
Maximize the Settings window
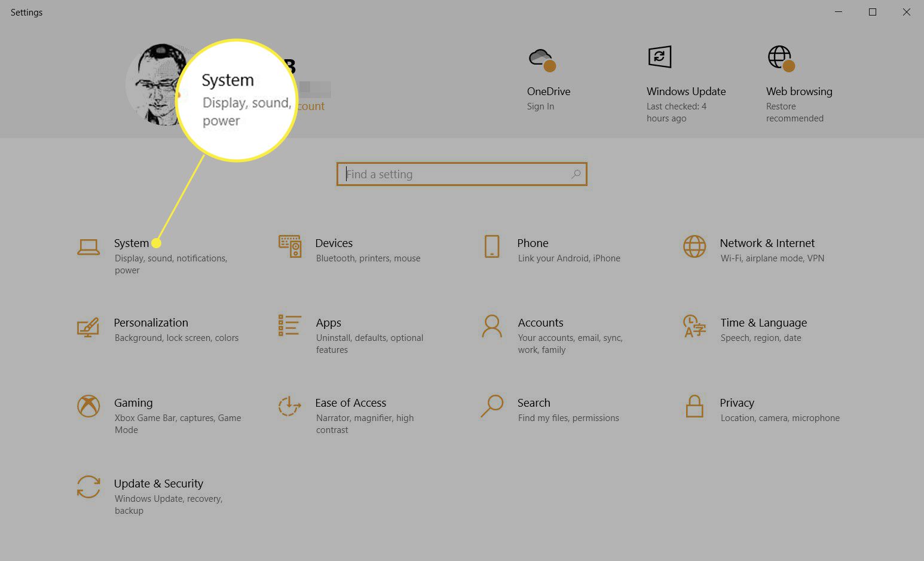(x=873, y=12)
